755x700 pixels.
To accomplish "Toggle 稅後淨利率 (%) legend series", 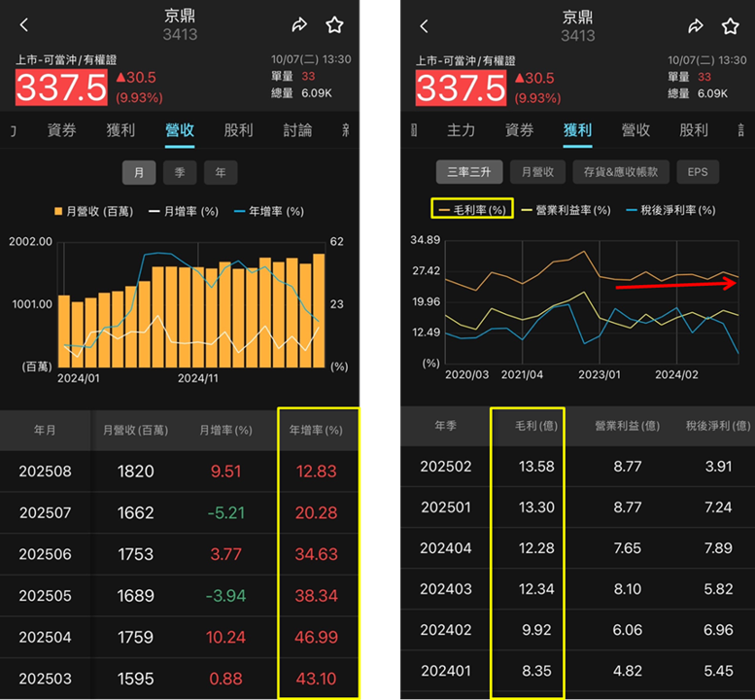I will point(670,210).
